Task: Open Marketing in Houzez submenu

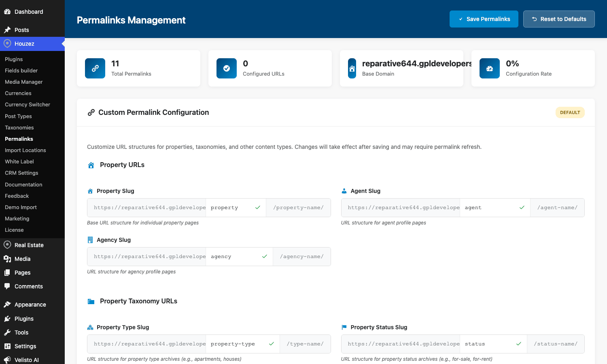Action: [17, 218]
